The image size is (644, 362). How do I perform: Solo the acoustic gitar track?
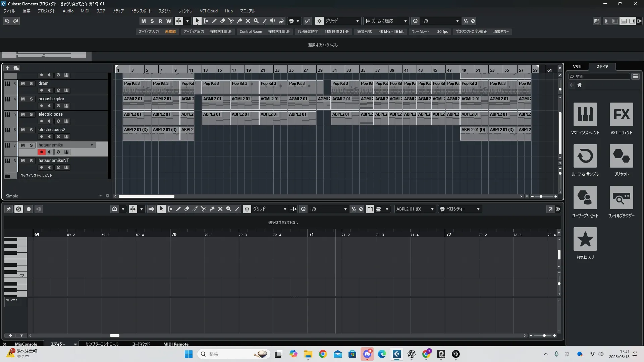(x=31, y=99)
